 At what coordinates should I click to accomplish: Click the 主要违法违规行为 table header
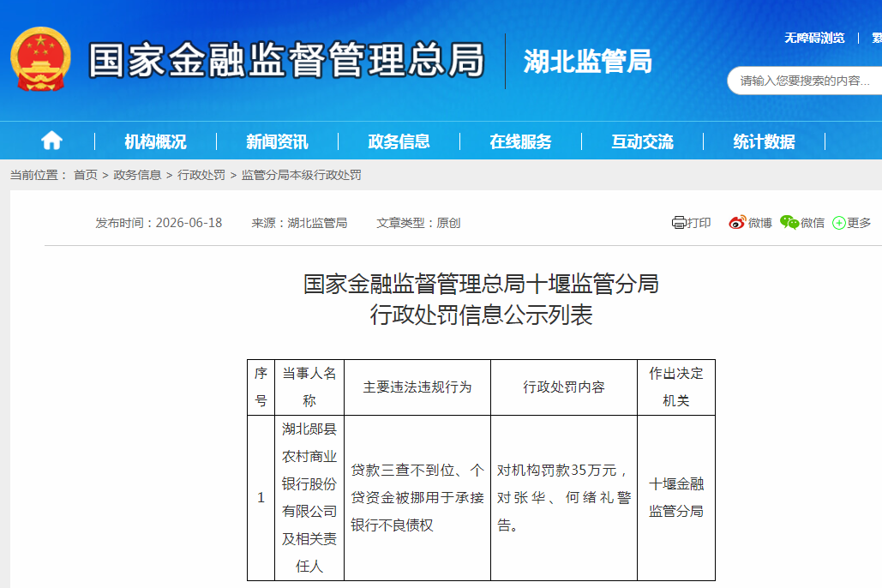(417, 387)
